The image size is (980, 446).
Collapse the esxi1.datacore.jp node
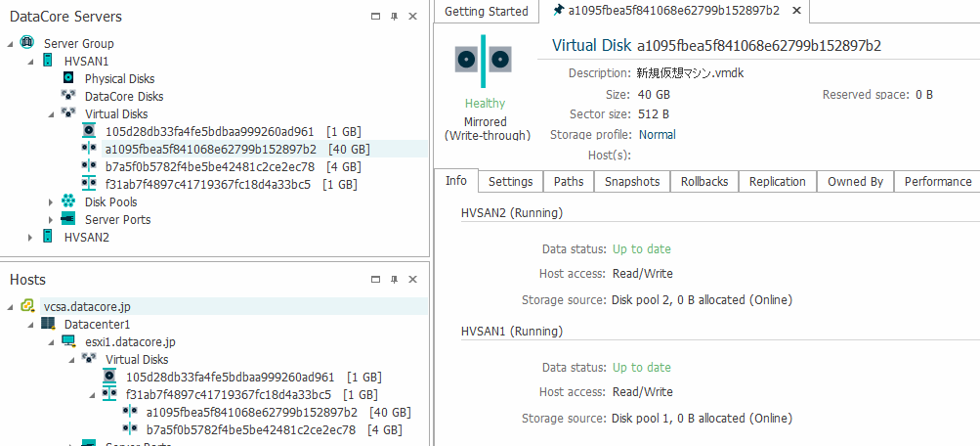[52, 342]
